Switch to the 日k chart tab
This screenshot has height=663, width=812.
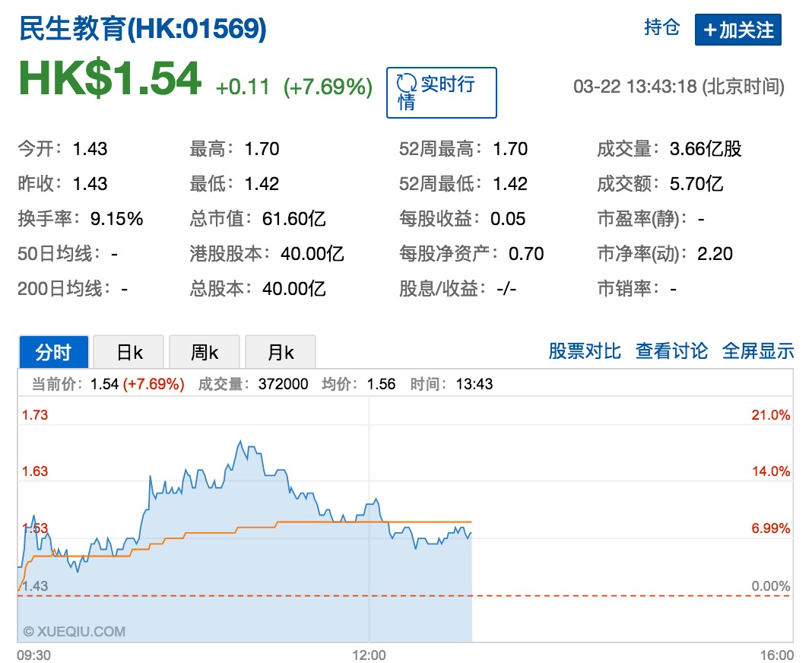click(129, 352)
